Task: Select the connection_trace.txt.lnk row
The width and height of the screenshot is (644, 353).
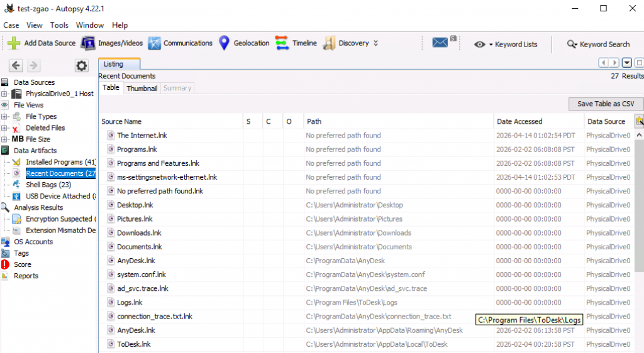Action: [154, 317]
